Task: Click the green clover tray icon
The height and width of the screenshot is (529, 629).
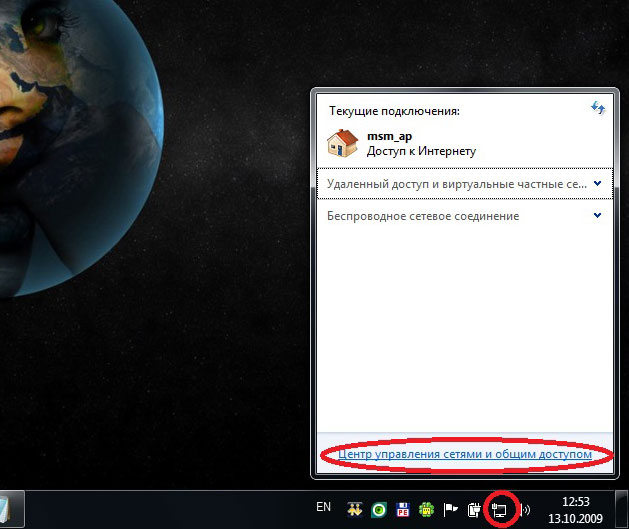Action: click(x=426, y=510)
